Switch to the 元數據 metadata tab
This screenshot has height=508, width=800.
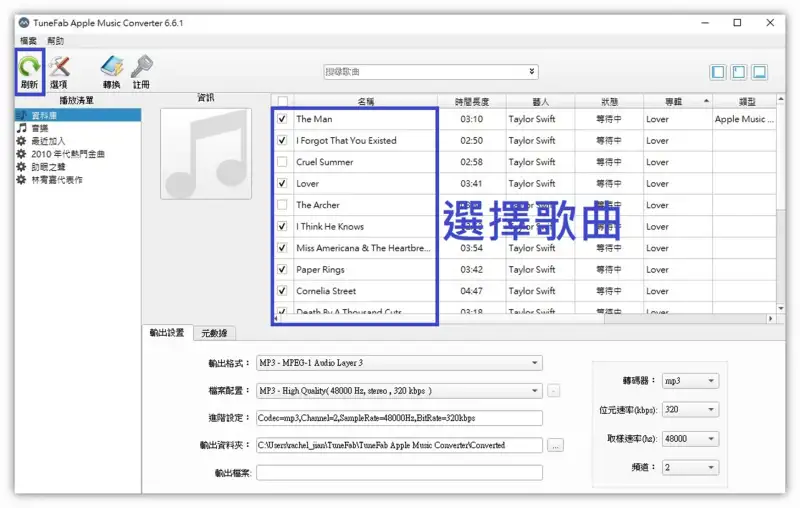click(x=214, y=333)
